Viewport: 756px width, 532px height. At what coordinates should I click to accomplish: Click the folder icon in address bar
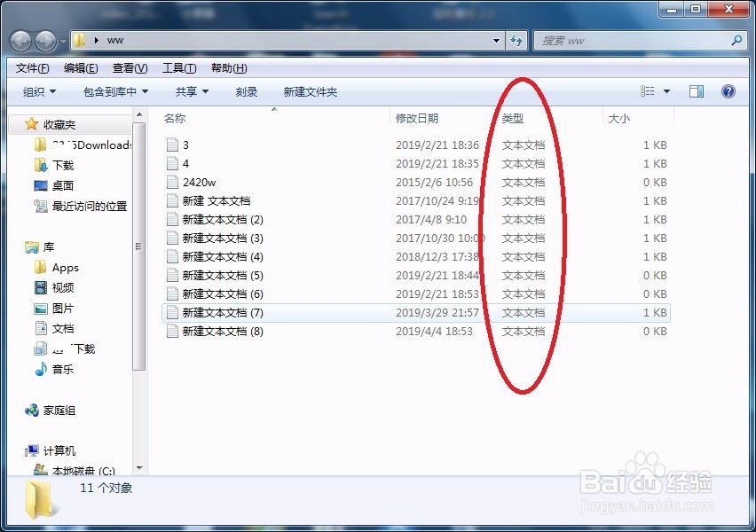(x=78, y=40)
